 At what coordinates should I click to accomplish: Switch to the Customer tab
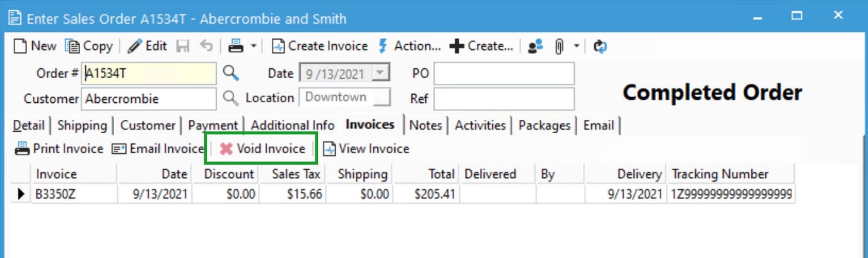coord(148,126)
